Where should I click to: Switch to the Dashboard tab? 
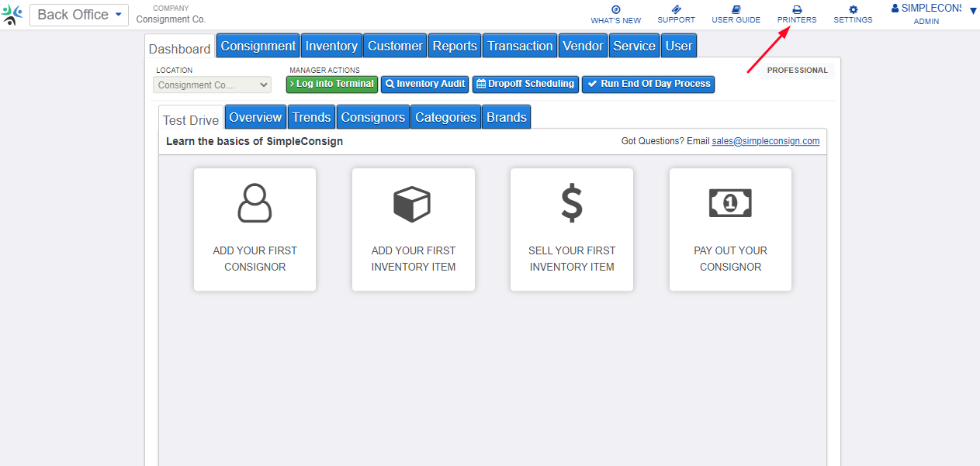[x=179, y=48]
